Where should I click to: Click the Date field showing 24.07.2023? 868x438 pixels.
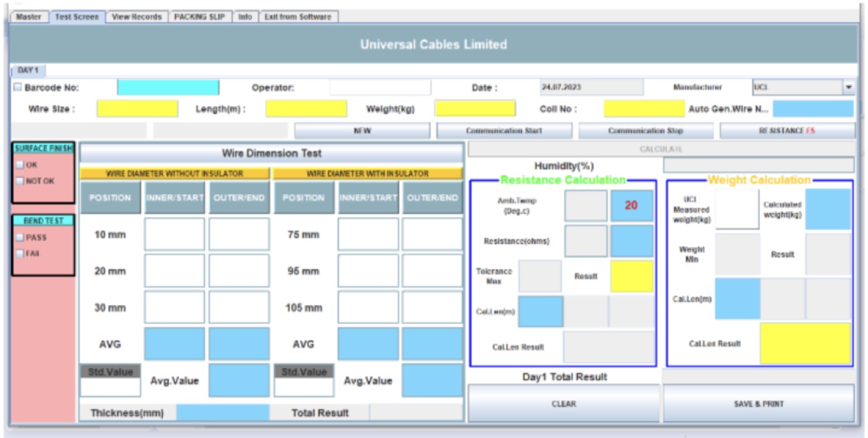coord(592,87)
